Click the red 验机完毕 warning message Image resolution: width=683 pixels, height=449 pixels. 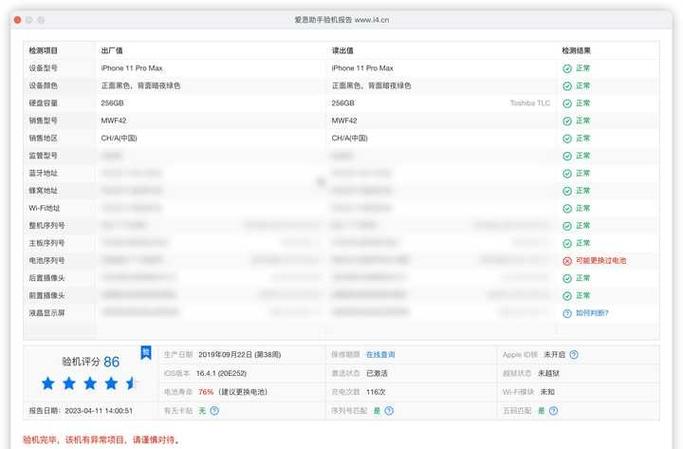101,440
